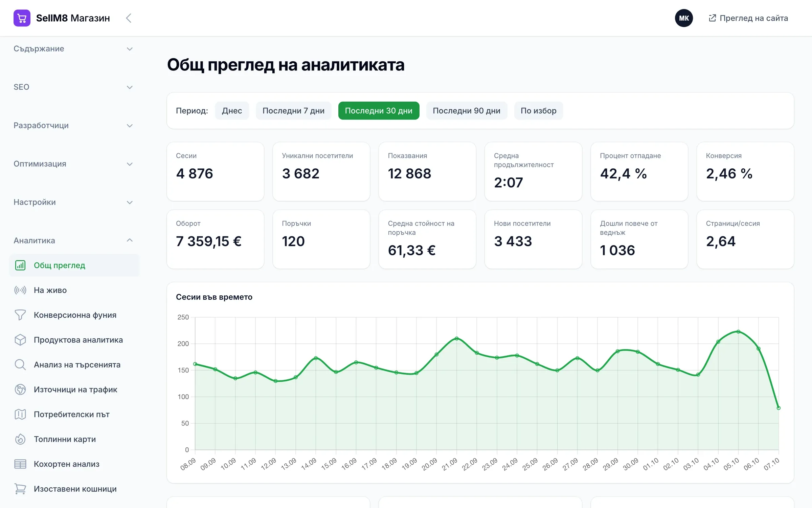Choose the По избор custom period
The height and width of the screenshot is (508, 812).
click(539, 111)
